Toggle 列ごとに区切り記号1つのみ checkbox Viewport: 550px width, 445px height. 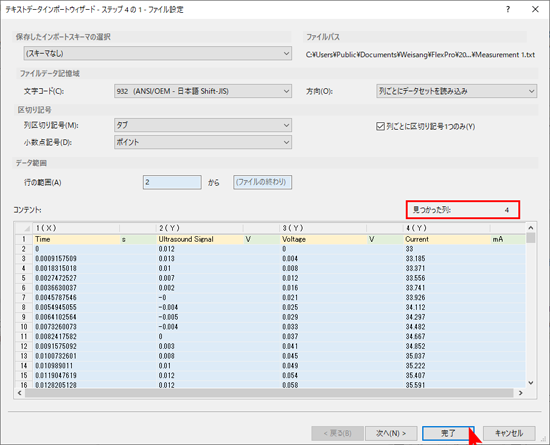380,126
